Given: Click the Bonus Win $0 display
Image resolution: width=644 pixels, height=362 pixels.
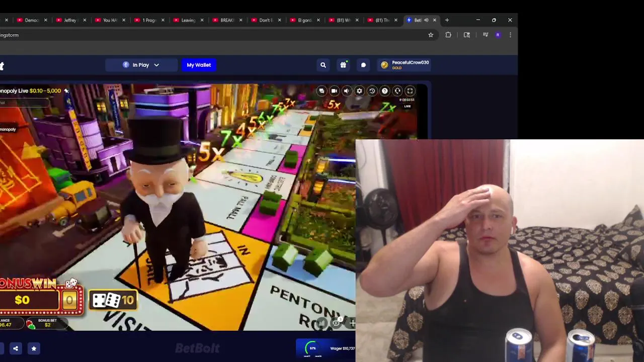Looking at the screenshot, I should (29, 300).
